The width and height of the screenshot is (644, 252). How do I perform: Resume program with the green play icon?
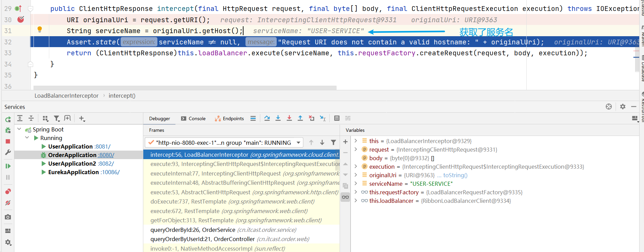coord(8,166)
